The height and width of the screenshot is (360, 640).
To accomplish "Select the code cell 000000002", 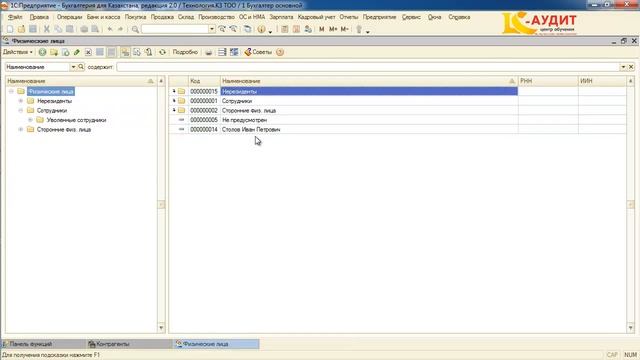I will [x=204, y=110].
